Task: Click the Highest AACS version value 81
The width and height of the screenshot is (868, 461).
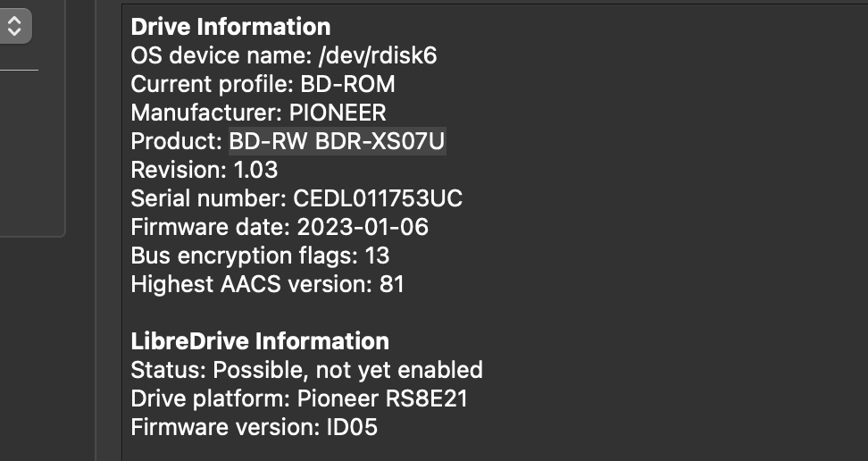Action: 392,285
